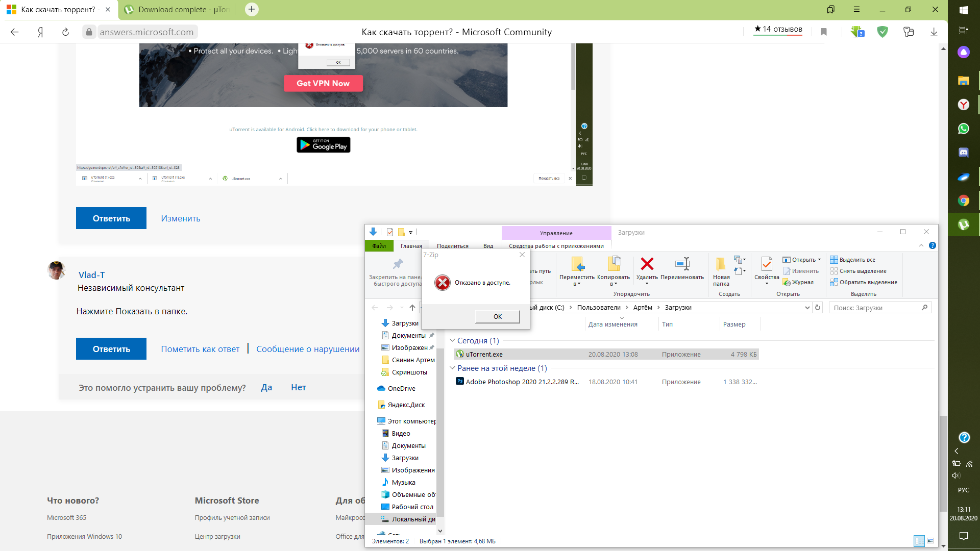980x551 pixels.
Task: Open the Файл tab in Explorer
Action: click(x=379, y=246)
